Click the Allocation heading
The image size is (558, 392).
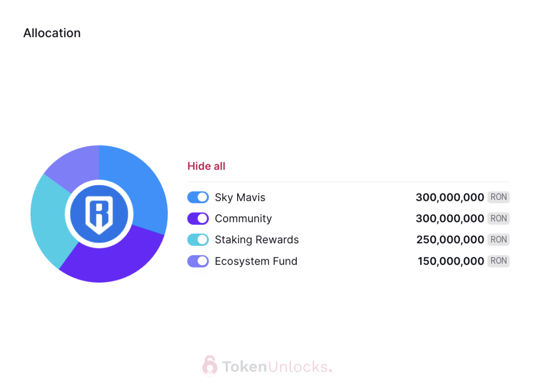(x=52, y=33)
